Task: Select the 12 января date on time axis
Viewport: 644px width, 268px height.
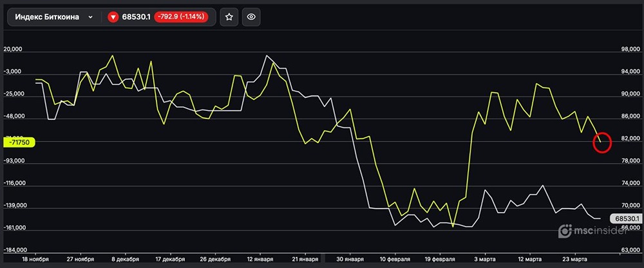Action: (x=260, y=259)
